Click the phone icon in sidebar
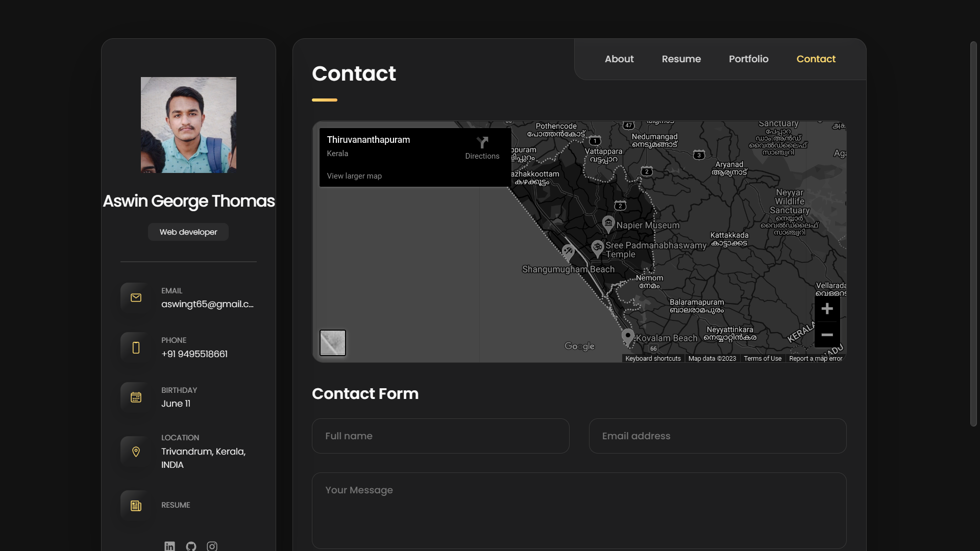This screenshot has height=551, width=980. tap(136, 347)
